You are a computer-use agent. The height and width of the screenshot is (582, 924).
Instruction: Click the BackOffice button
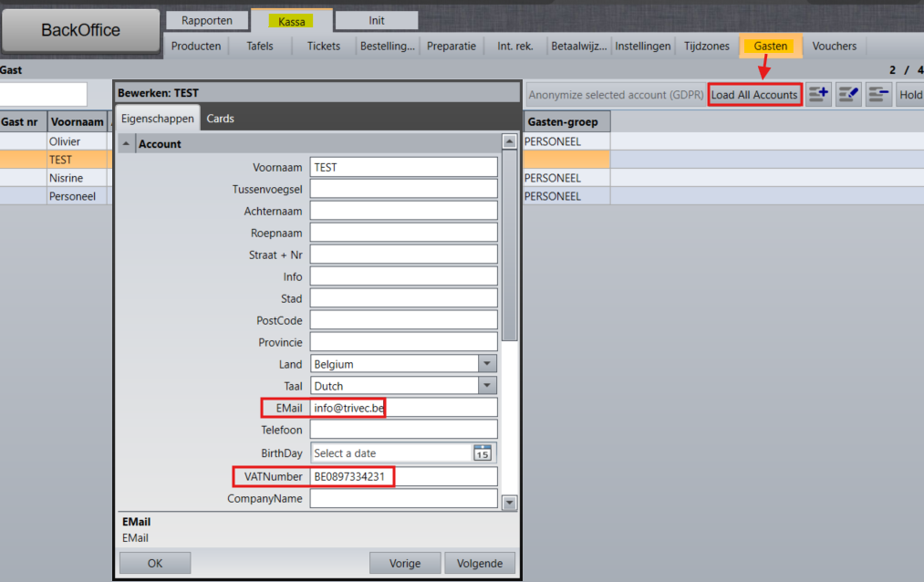click(81, 30)
